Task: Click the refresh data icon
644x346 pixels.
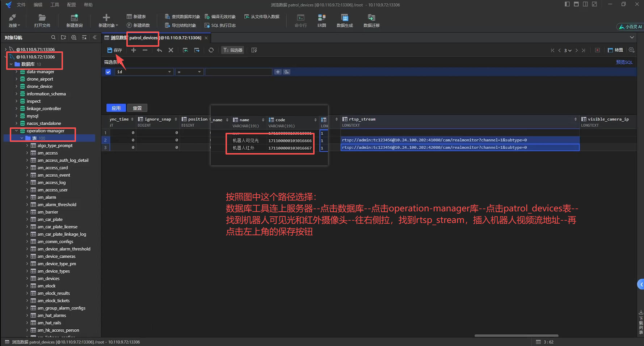Action: click(x=211, y=50)
